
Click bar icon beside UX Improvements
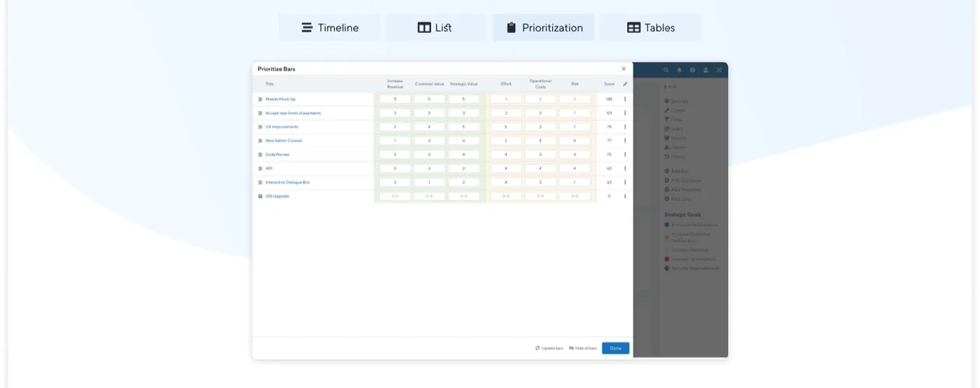[x=260, y=127]
